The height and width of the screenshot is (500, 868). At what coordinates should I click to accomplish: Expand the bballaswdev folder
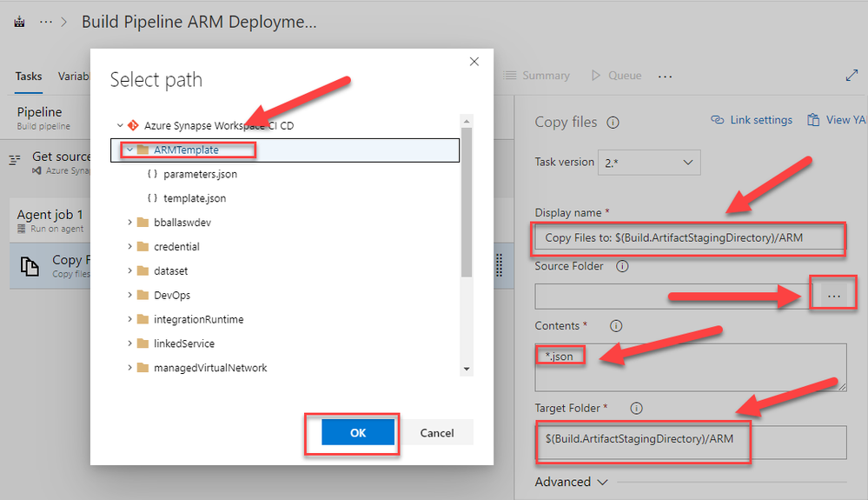pos(129,223)
